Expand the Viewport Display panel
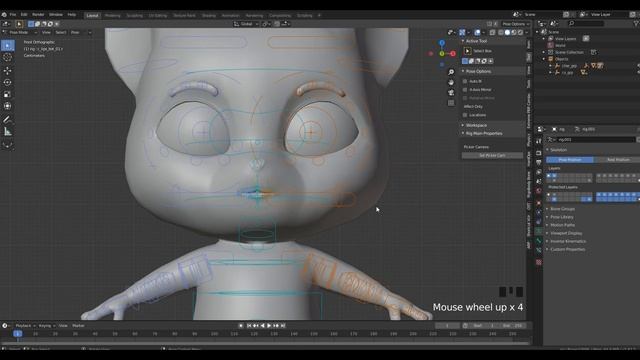 tap(566, 233)
